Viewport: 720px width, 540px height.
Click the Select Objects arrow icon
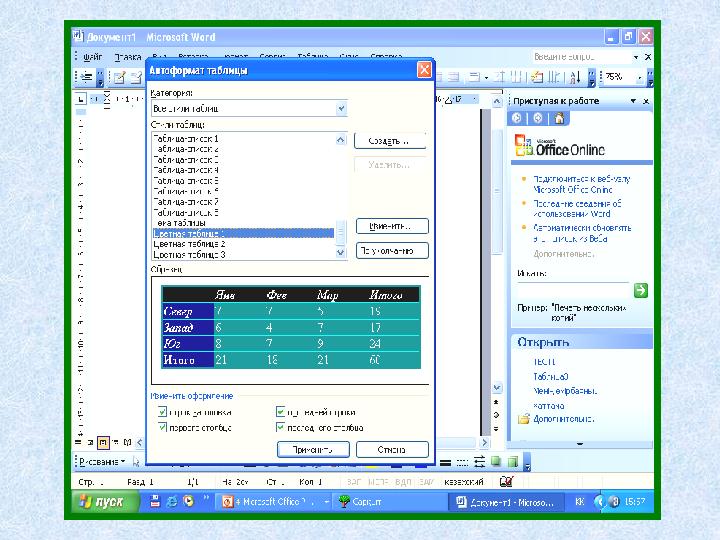point(136,461)
